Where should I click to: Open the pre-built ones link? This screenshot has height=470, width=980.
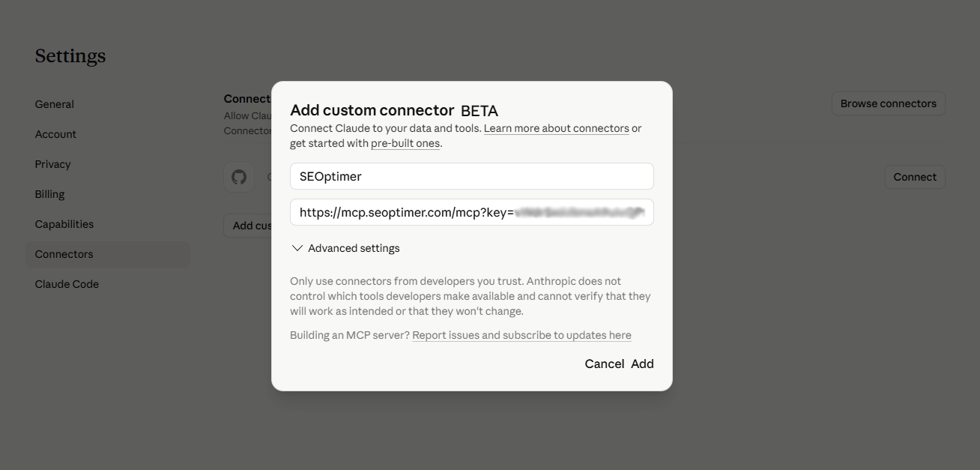click(405, 142)
